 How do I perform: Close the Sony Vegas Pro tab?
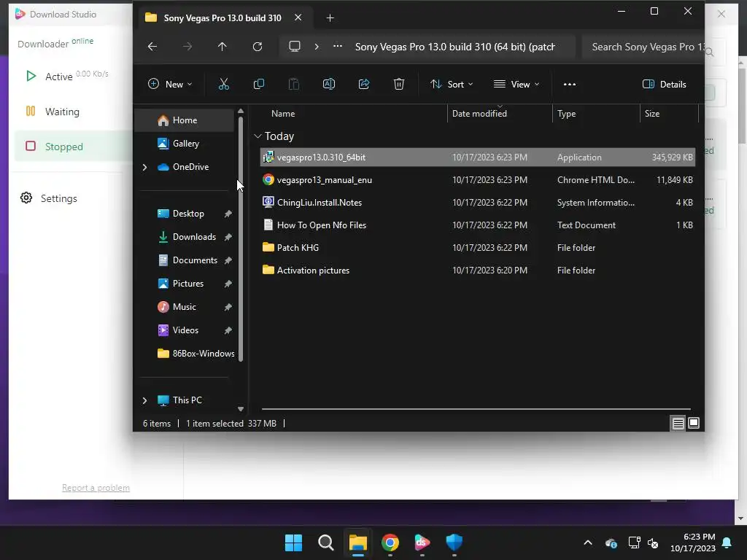tap(298, 17)
